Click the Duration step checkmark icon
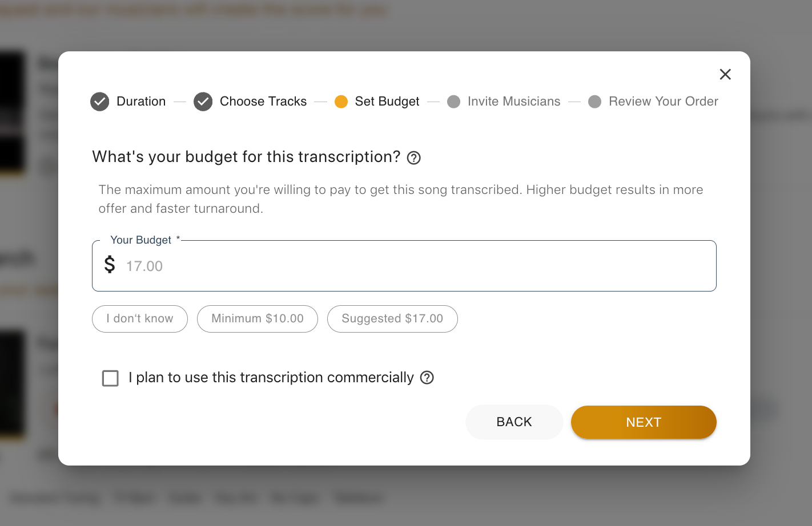 100,102
